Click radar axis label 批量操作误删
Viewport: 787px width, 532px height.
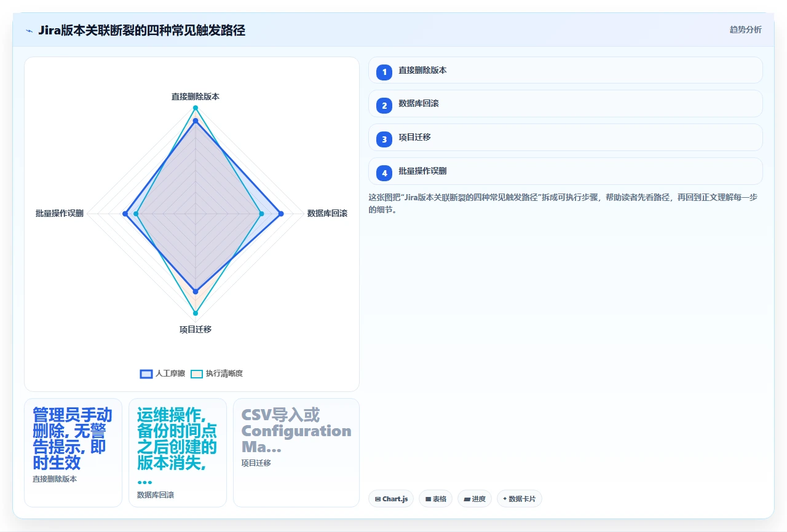tap(60, 214)
